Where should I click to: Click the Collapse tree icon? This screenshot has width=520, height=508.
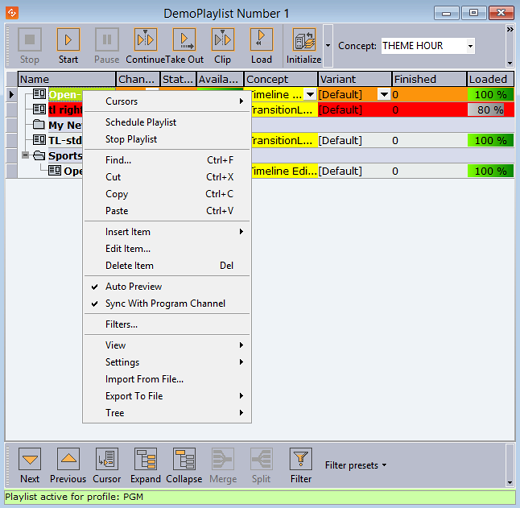click(x=184, y=459)
